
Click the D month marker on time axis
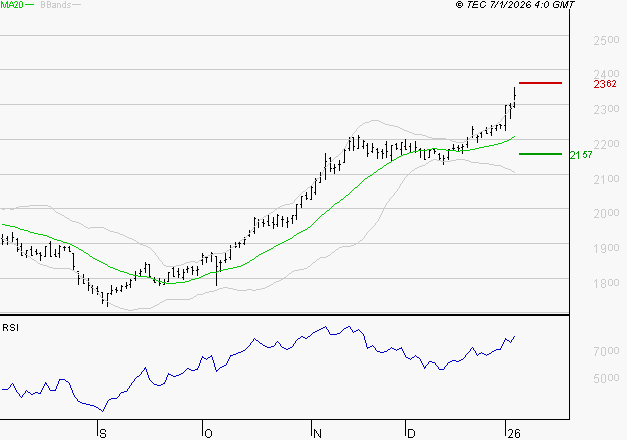tap(411, 434)
